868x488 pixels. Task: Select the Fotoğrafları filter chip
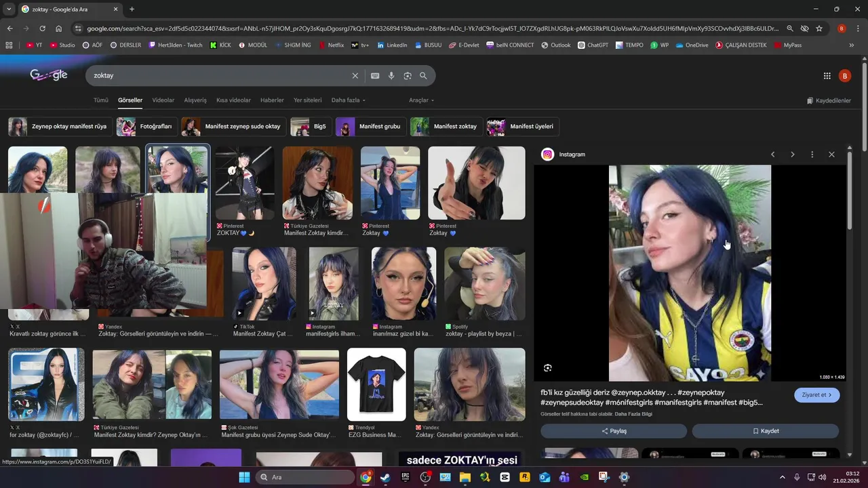[x=146, y=127]
